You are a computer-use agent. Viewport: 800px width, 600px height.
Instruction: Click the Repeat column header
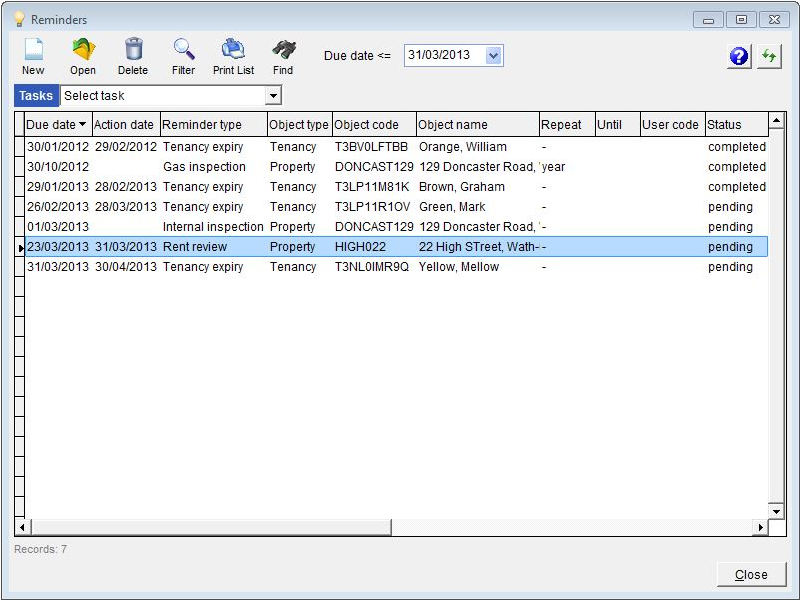point(567,124)
